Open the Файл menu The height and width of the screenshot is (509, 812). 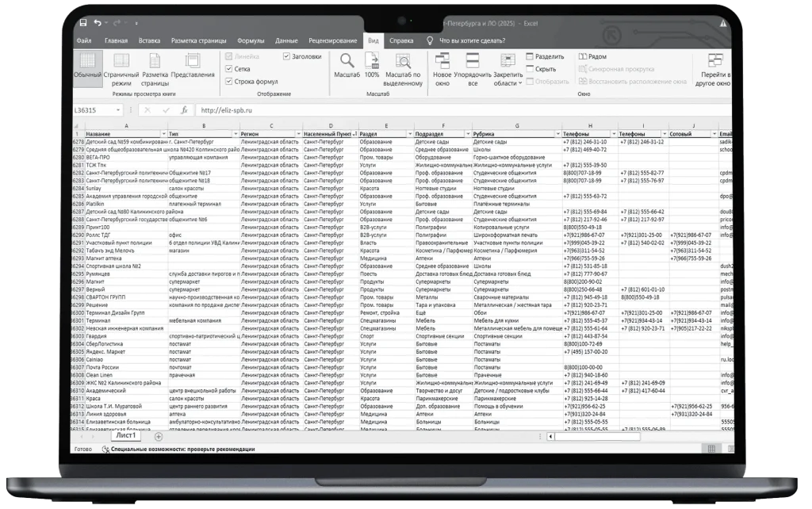tap(84, 40)
